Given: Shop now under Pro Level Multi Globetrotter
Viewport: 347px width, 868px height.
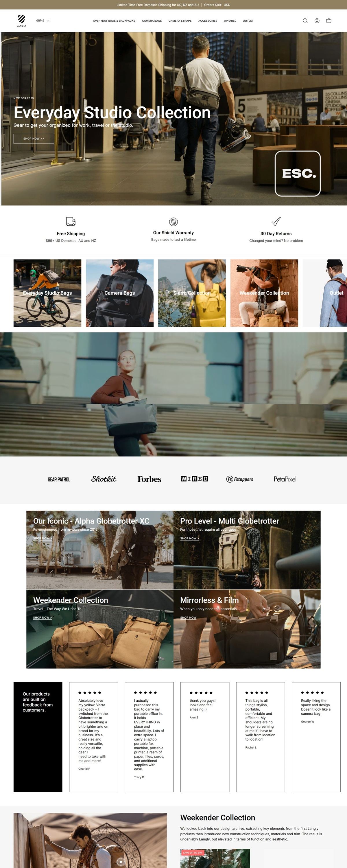Looking at the screenshot, I should [190, 538].
